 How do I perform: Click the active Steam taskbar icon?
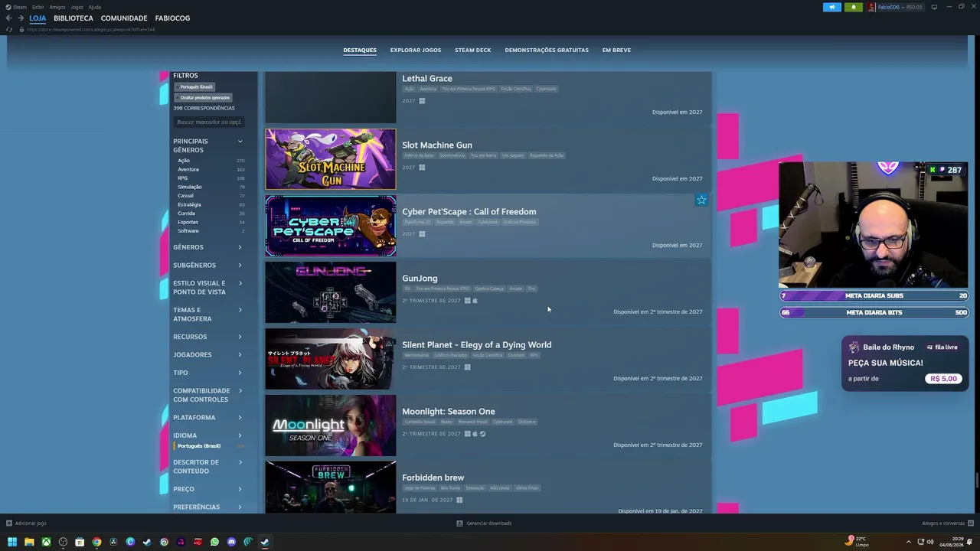coord(265,542)
